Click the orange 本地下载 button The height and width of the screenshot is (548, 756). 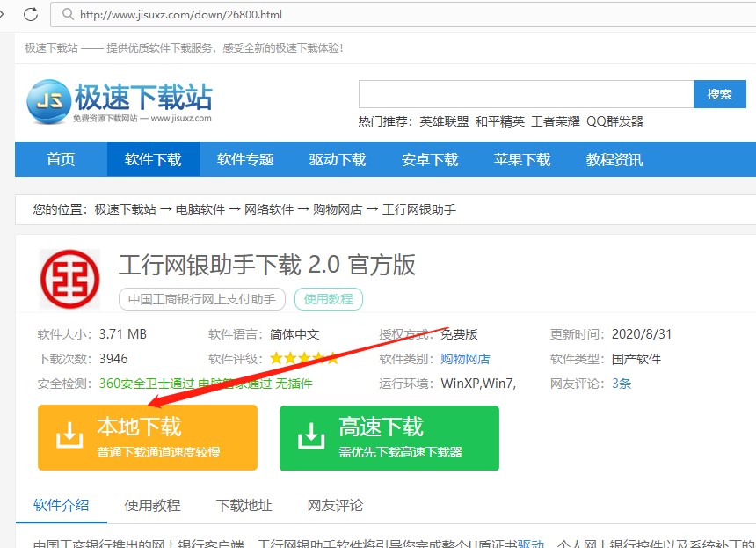tap(148, 437)
